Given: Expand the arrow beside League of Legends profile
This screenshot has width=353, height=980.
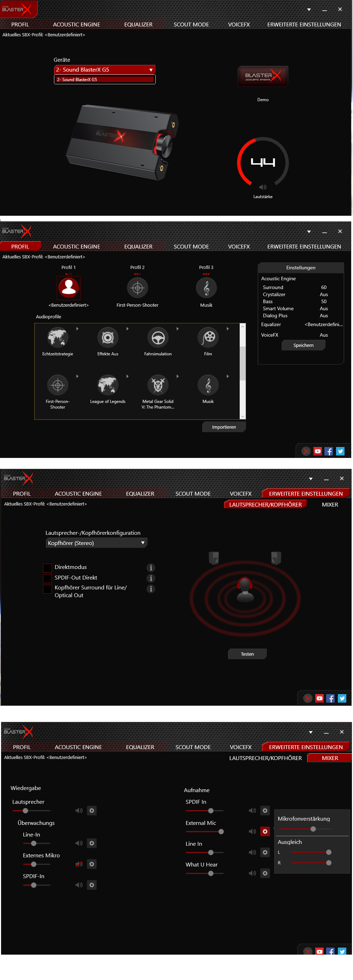Looking at the screenshot, I should pos(127,376).
